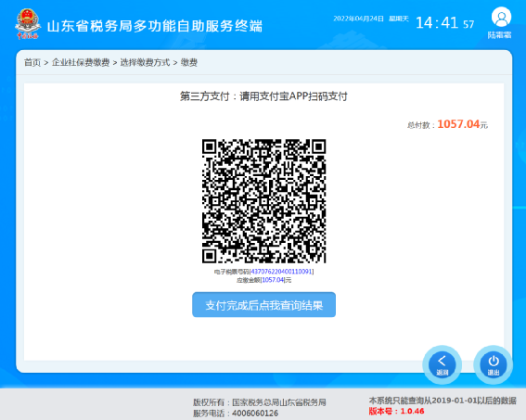Viewport: 526px width, 420px height.
Task: Click the heading 第三方支付 Alipay scan instruction
Action: [x=263, y=96]
